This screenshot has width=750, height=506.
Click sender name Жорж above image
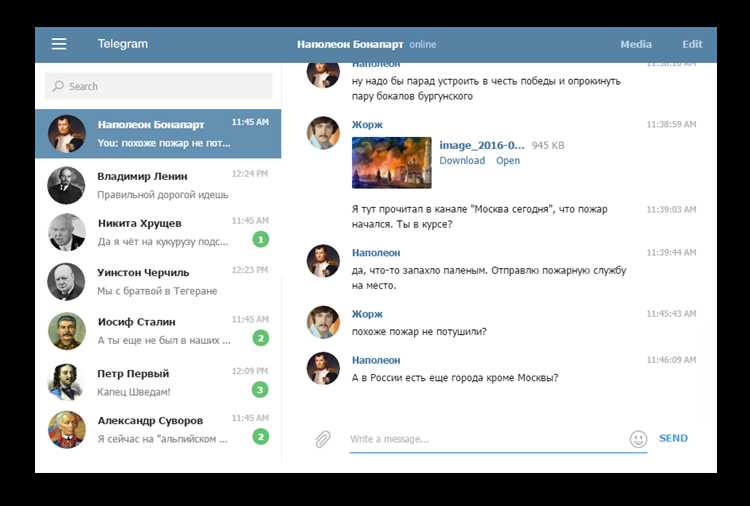point(367,125)
